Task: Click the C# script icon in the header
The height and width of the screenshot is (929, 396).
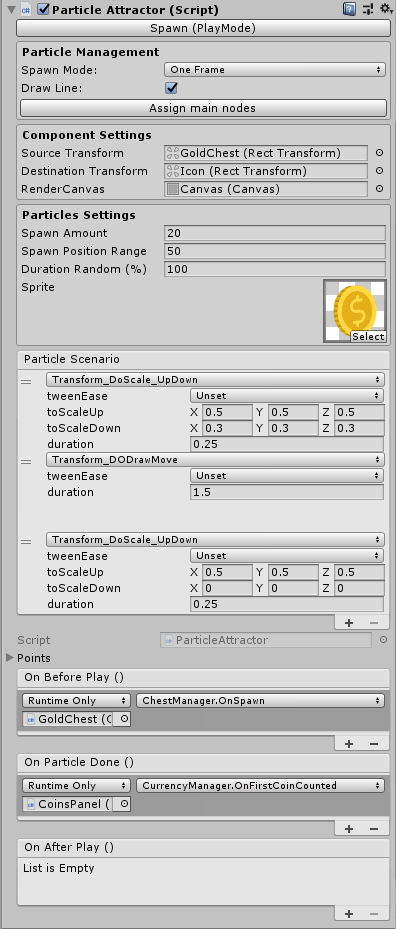Action: (x=26, y=10)
